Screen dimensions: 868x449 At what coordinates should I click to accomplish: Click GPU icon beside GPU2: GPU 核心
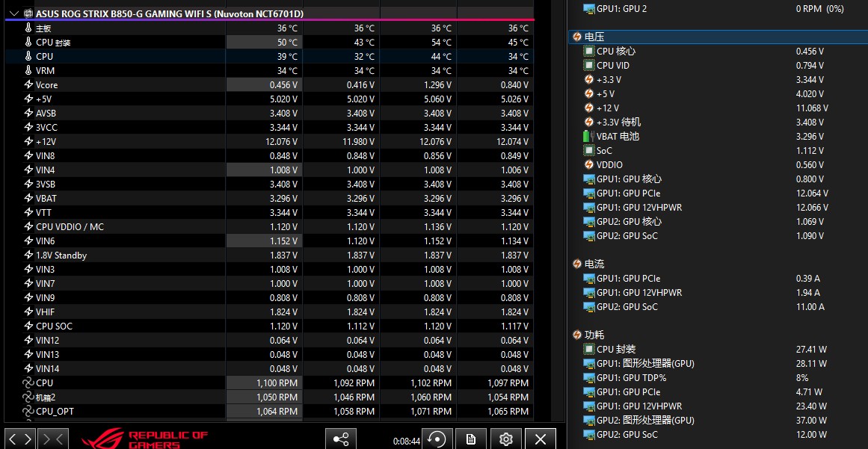coord(589,222)
